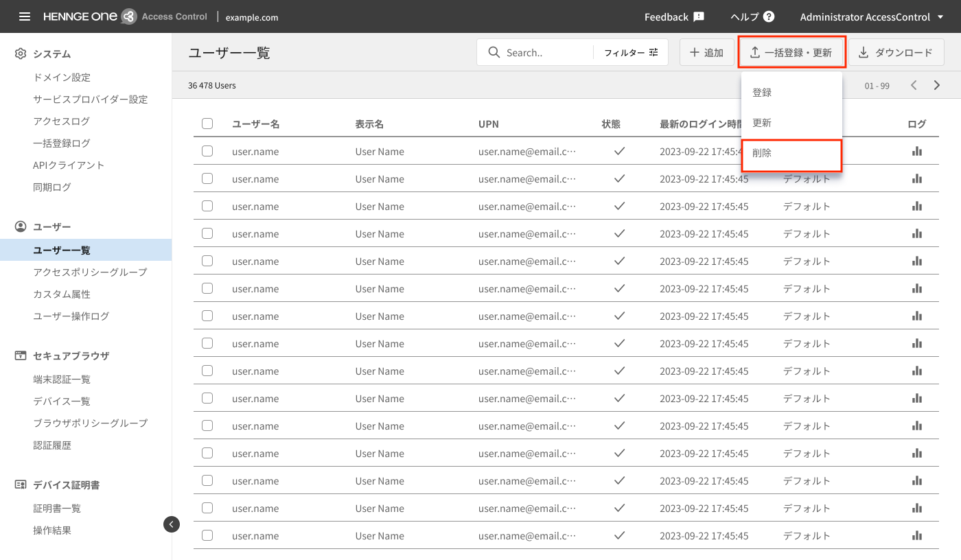The width and height of the screenshot is (961, 560).
Task: Open アクセスポリシーグループ
Action: [x=90, y=272]
